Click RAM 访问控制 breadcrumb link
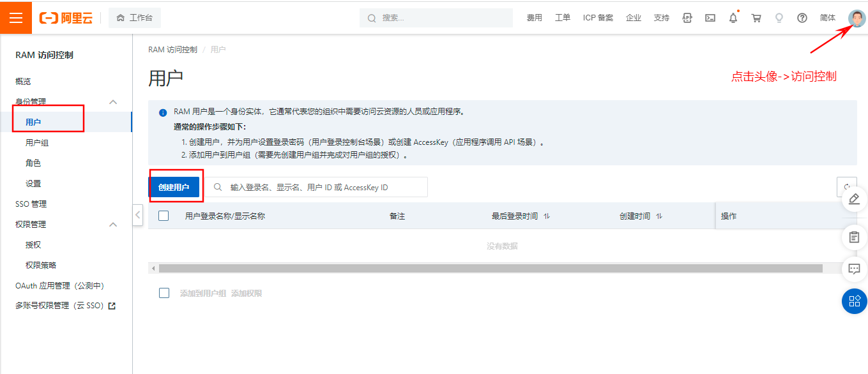The height and width of the screenshot is (374, 868). coord(172,49)
